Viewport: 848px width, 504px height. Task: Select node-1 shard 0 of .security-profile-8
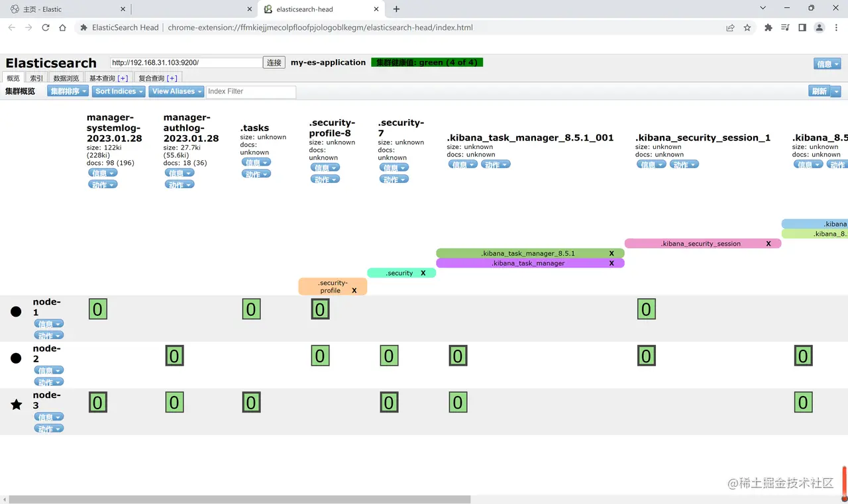[320, 309]
